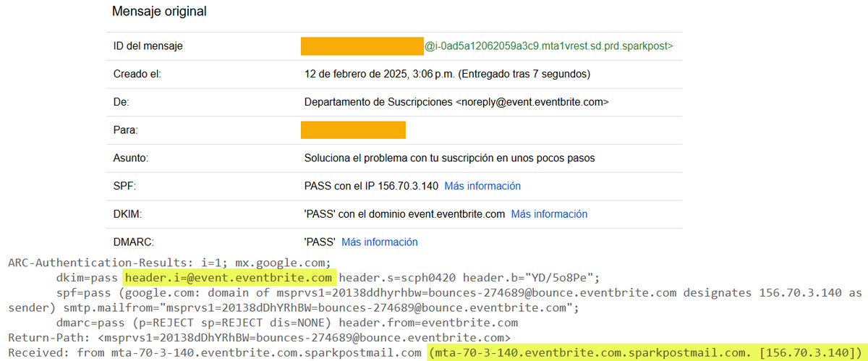This screenshot has height=361, width=868.
Task: Click the 'spf=pass' header line
Action: (x=459, y=293)
